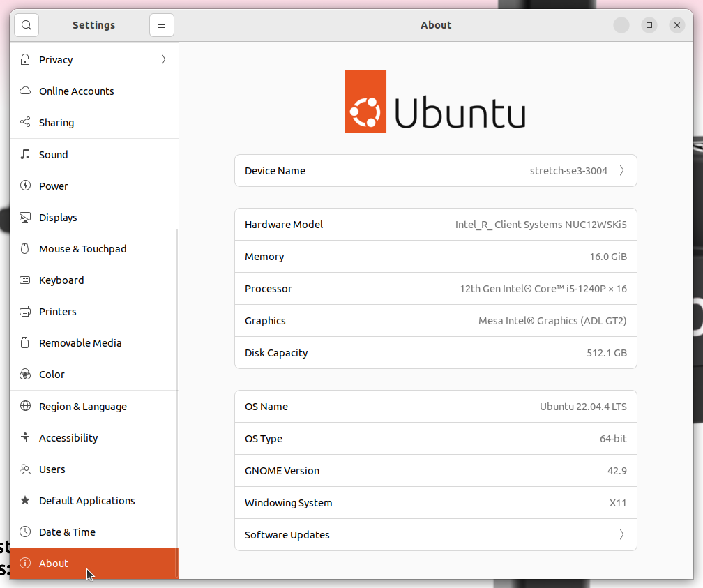Screen dimensions: 703x588
Task: Click the Default Applications star icon
Action: (25, 501)
